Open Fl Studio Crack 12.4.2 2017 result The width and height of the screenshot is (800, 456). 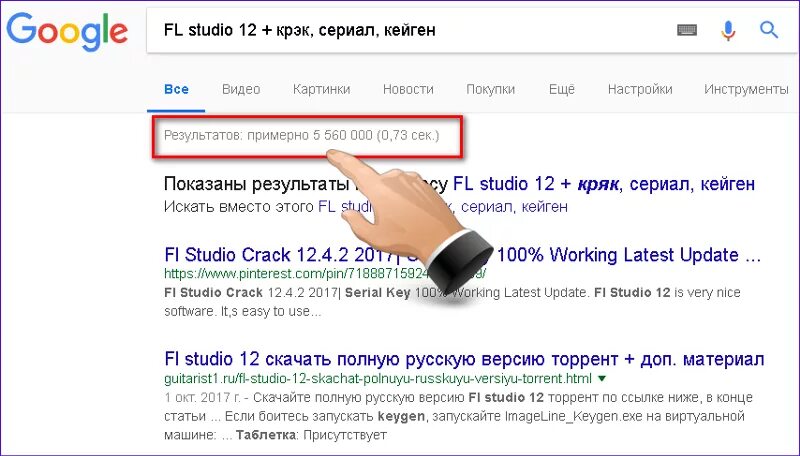pos(462,254)
